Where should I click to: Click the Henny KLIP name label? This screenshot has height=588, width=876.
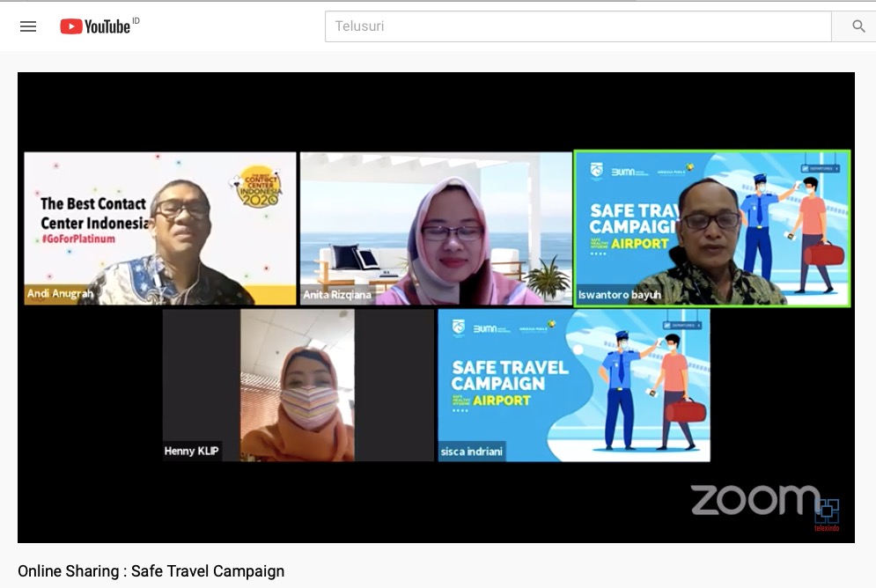[x=191, y=451]
